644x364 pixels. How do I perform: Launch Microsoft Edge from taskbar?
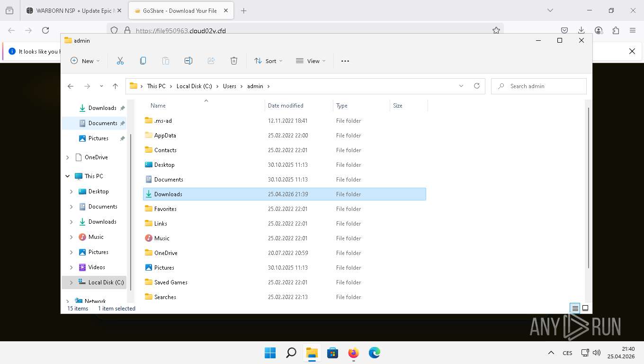point(375,353)
